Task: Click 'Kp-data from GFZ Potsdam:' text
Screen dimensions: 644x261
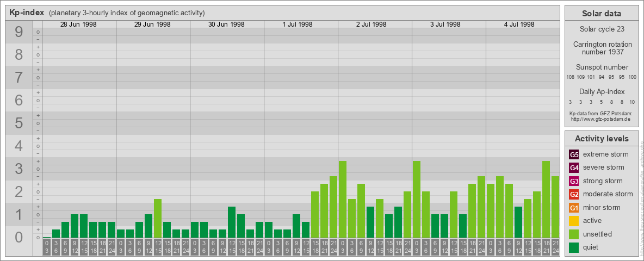Action: 602,114
